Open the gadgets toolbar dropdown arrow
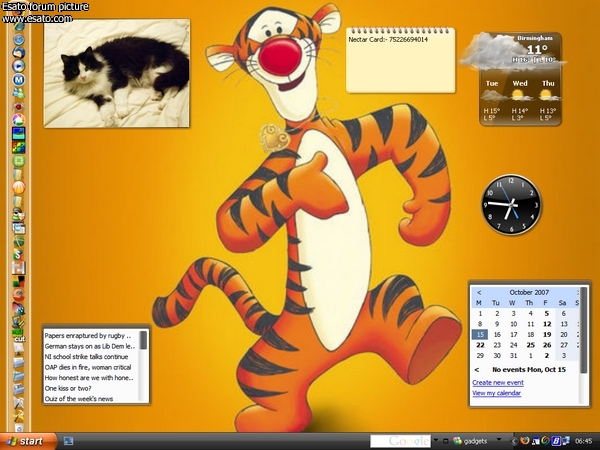 [499, 440]
